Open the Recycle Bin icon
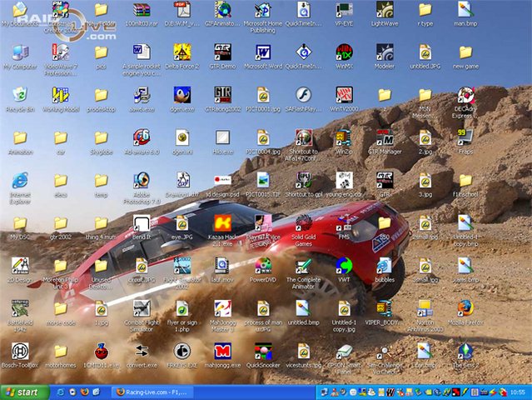 (20, 95)
